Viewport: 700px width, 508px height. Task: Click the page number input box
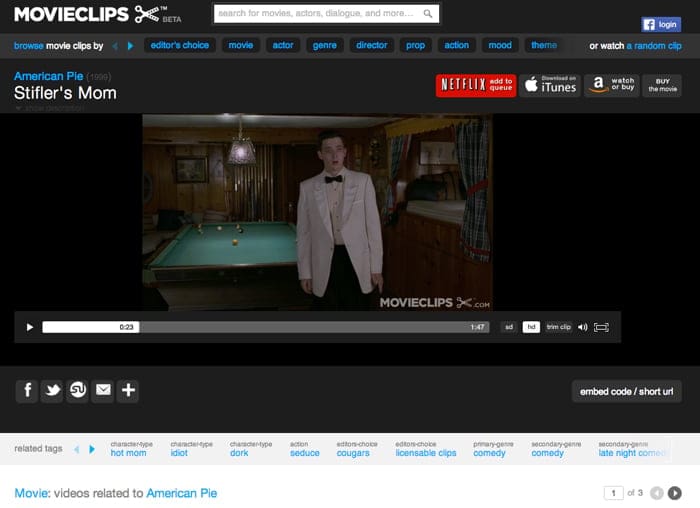click(613, 493)
